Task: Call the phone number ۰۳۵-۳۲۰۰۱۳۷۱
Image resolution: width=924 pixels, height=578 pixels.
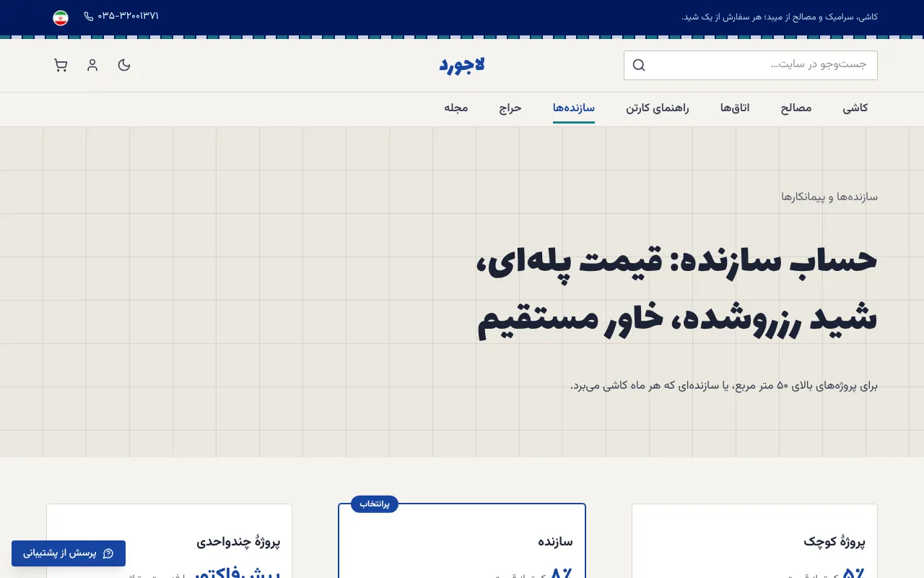Action: 128,16
